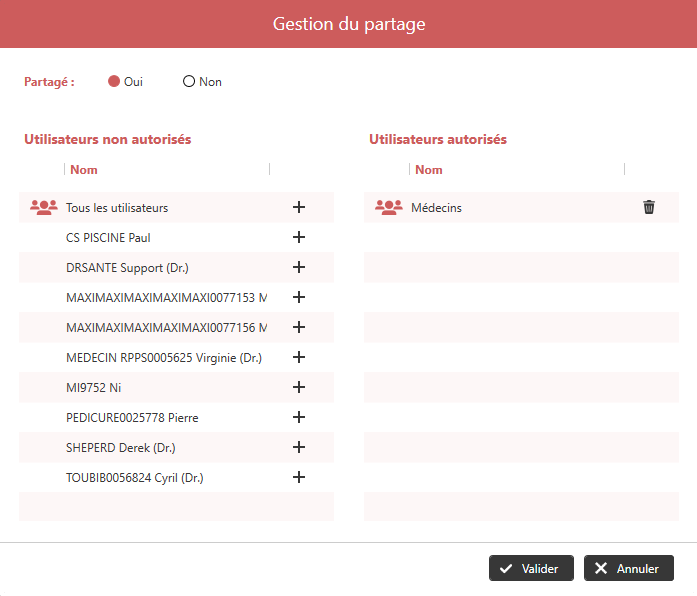Click plus icon beside MI9752 Ni
The width and height of the screenshot is (697, 596).
pos(298,387)
